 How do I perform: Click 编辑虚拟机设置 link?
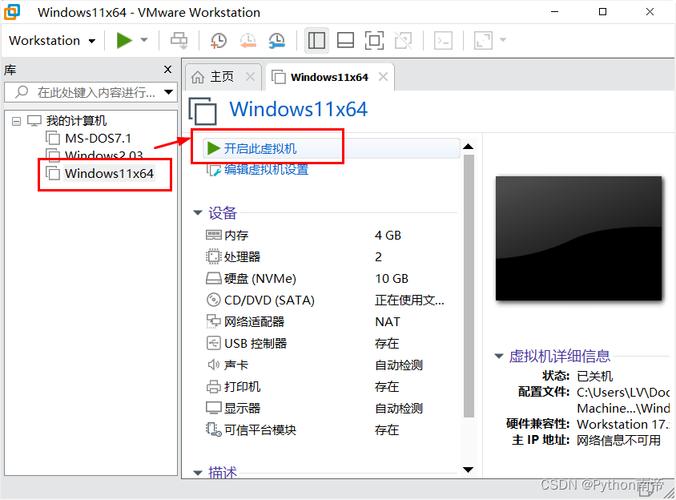coord(266,169)
